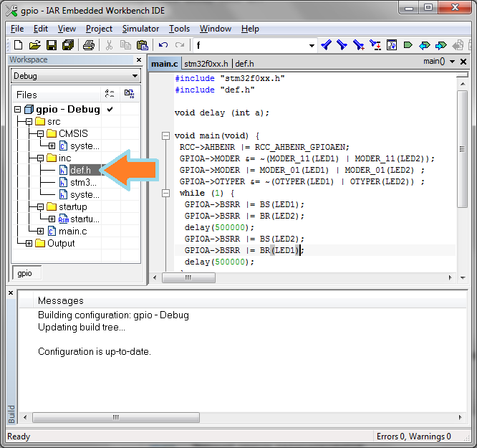Click the Save All toolbar icon
This screenshot has width=477, height=448.
click(68, 45)
